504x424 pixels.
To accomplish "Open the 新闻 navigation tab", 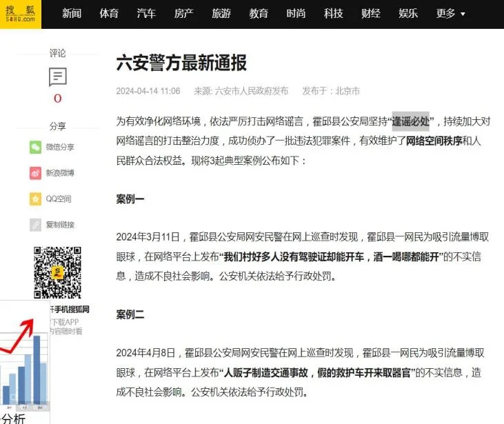I will point(72,14).
